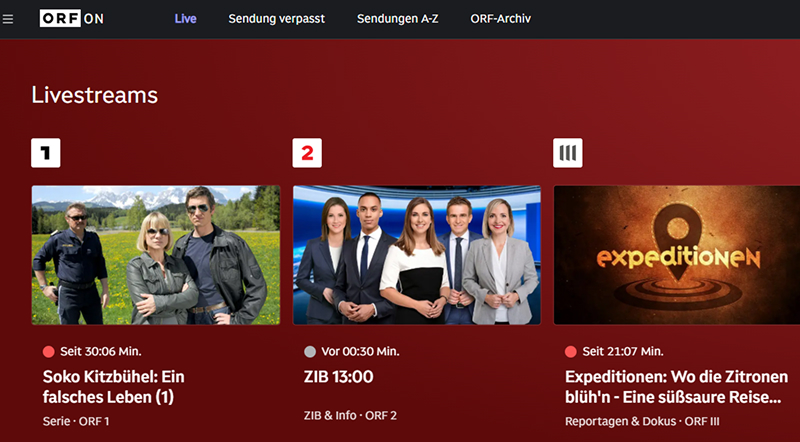This screenshot has height=442, width=800.
Task: Select the ORF 1 channel logo
Action: tap(46, 153)
